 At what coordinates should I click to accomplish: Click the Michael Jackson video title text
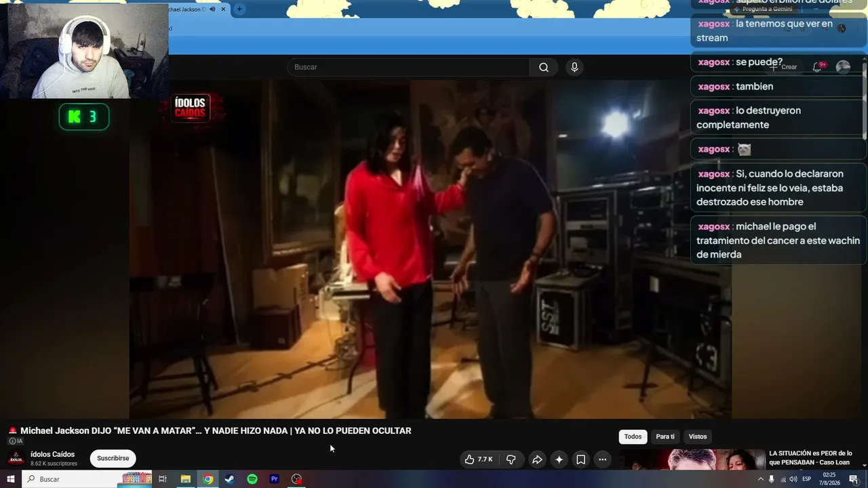point(216,431)
